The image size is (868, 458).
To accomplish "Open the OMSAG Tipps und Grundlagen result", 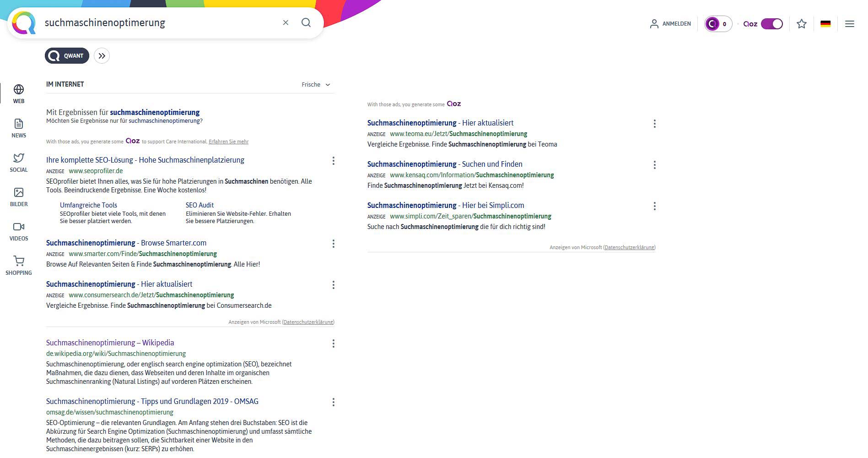I will point(152,401).
